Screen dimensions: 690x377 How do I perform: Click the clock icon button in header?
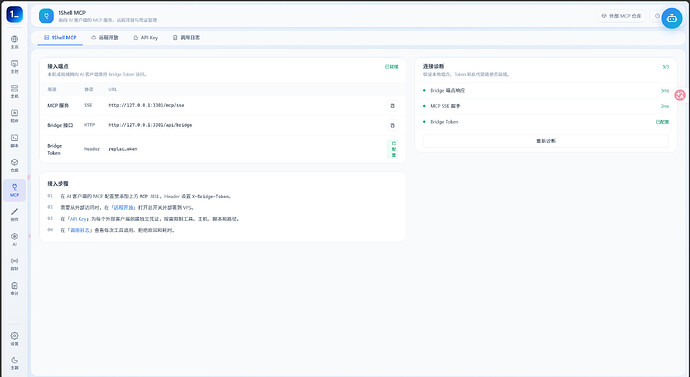tap(657, 16)
